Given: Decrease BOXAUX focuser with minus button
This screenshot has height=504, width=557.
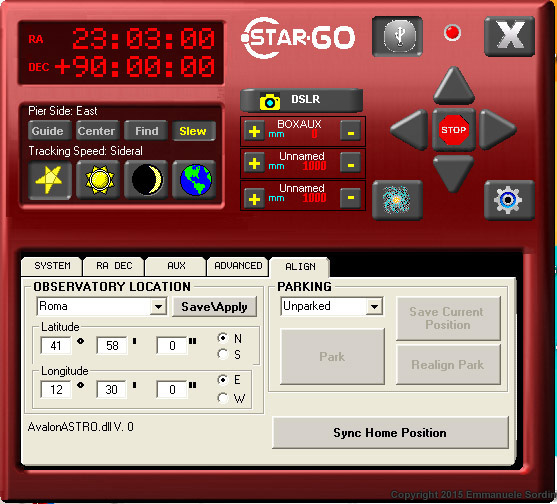Looking at the screenshot, I should pyautogui.click(x=351, y=131).
